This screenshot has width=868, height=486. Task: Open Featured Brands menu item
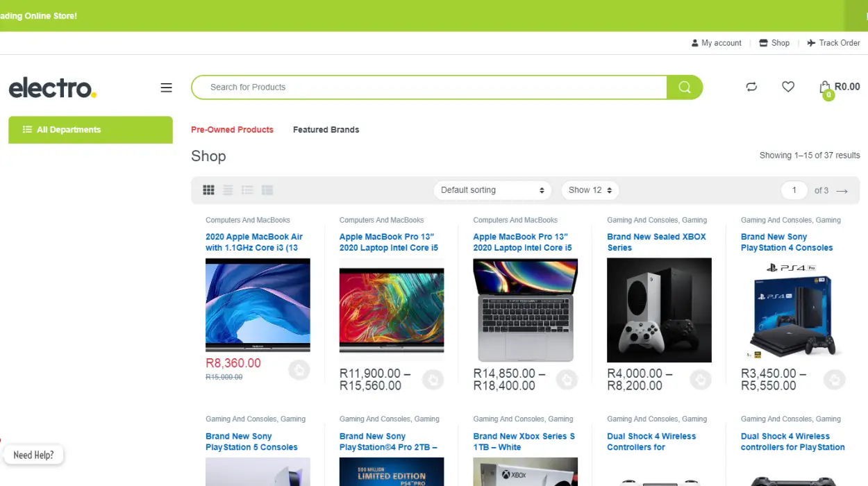326,130
